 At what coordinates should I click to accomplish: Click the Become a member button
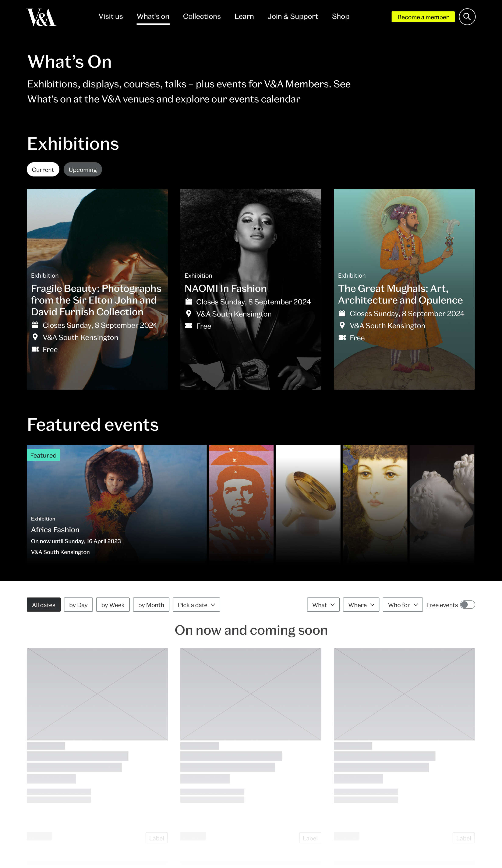(x=423, y=17)
